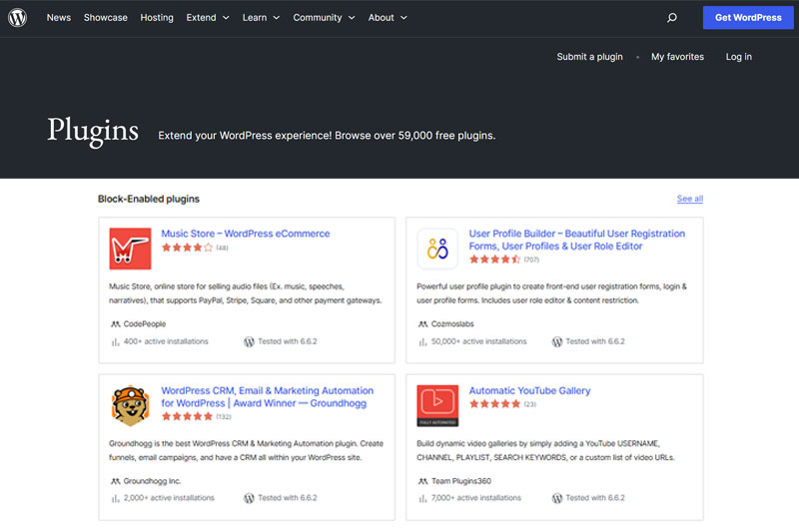Click the star rating under User Profile Builder
The image size is (799, 532).
tap(494, 260)
